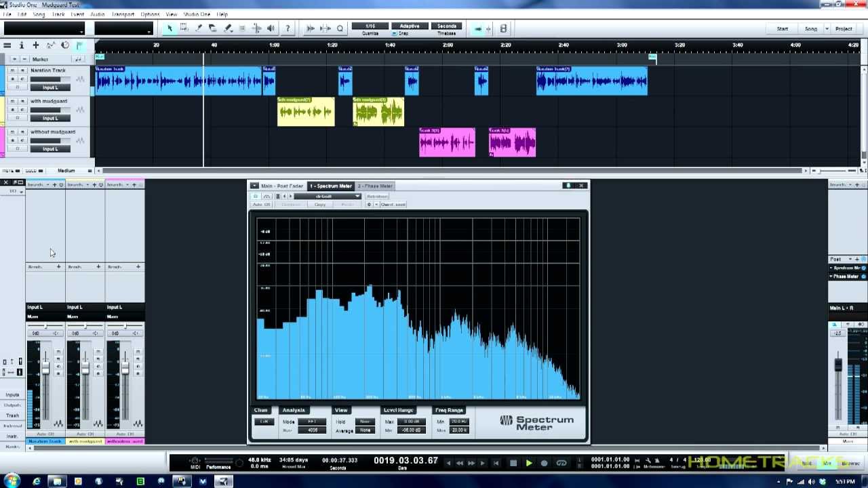Mute the with mudguard track
This screenshot has height=488, width=868.
(x=12, y=101)
